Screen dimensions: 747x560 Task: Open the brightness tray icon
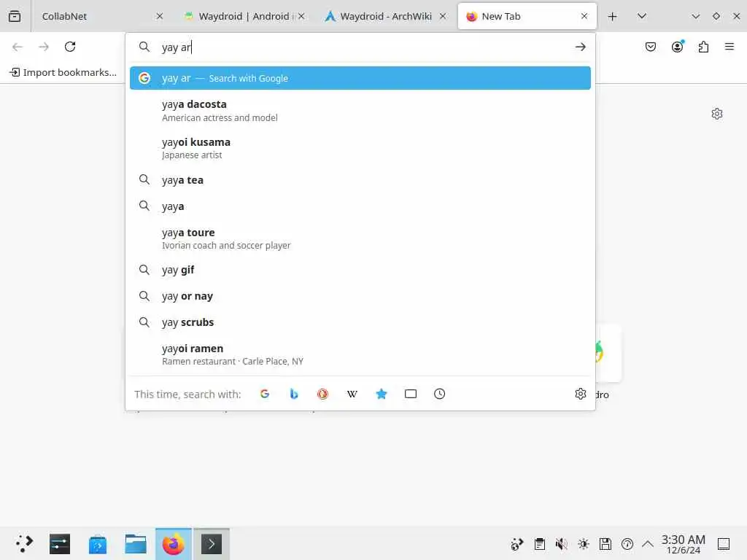coord(583,544)
